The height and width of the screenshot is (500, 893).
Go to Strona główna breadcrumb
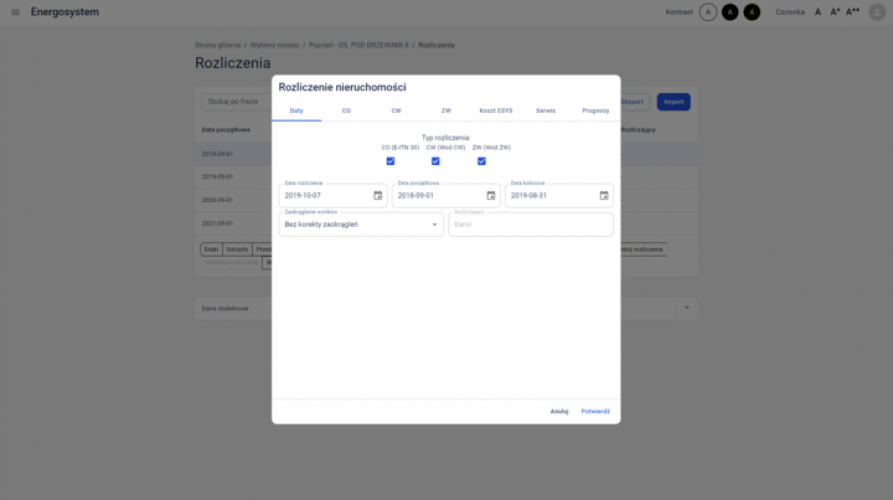pyautogui.click(x=218, y=45)
